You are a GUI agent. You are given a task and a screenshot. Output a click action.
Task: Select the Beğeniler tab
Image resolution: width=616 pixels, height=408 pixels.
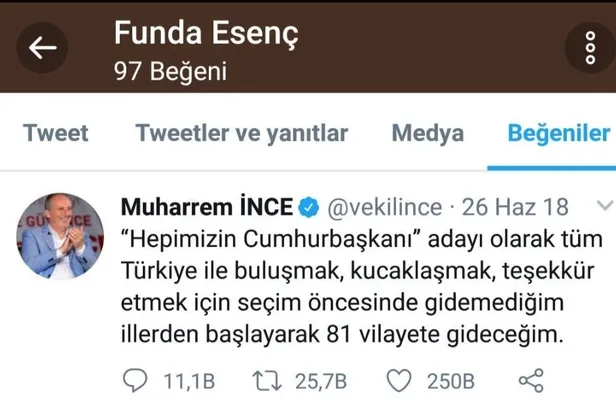(x=558, y=133)
